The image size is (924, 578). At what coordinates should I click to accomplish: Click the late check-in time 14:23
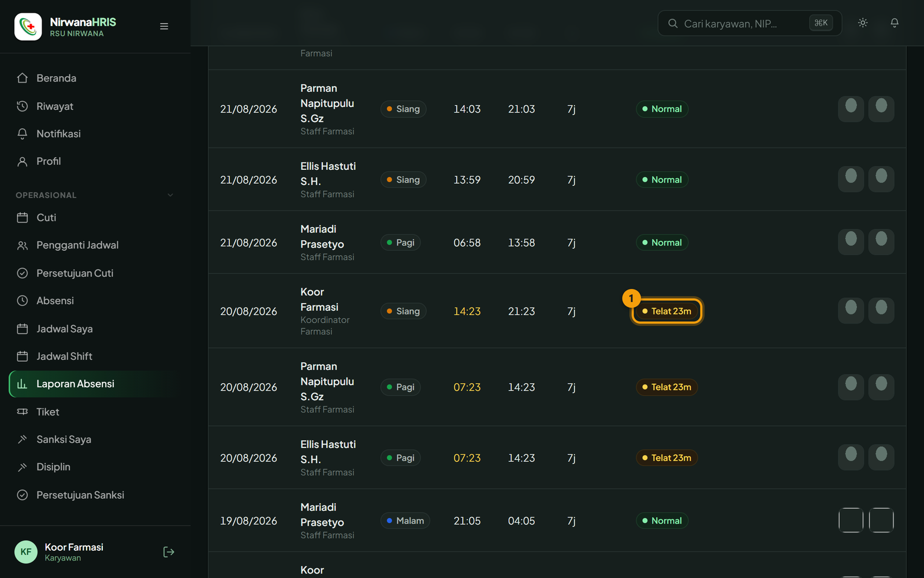click(467, 312)
